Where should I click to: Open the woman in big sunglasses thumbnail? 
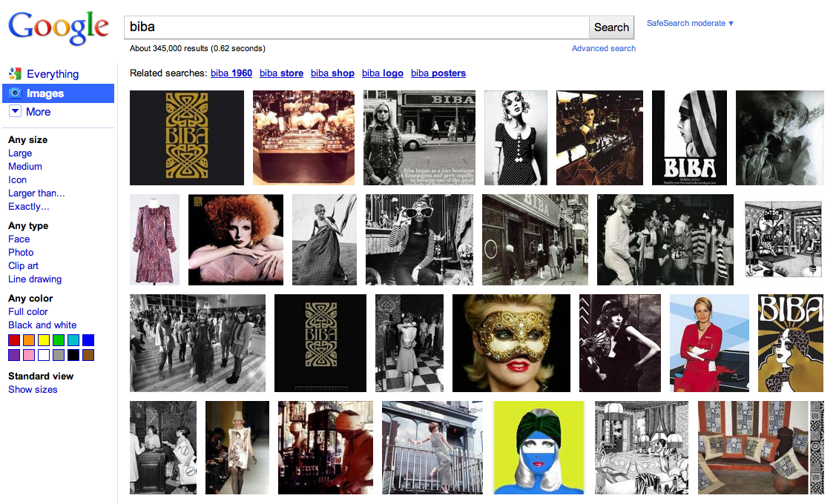tap(419, 239)
